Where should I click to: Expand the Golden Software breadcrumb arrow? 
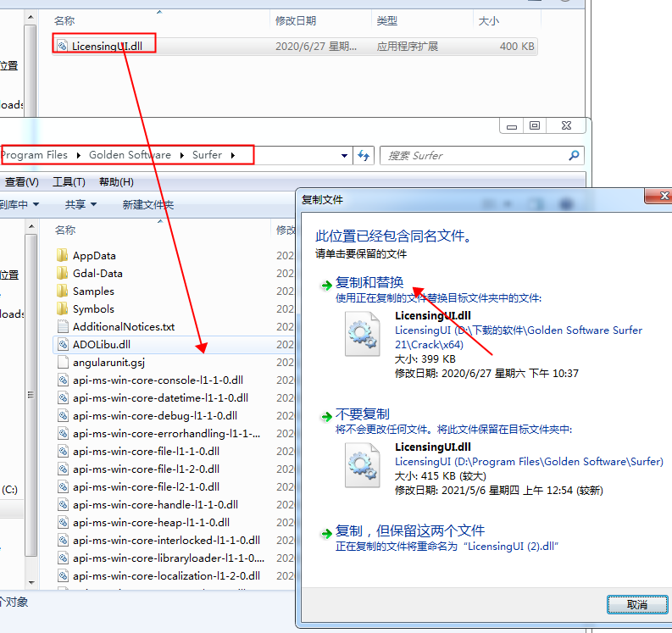(x=180, y=155)
